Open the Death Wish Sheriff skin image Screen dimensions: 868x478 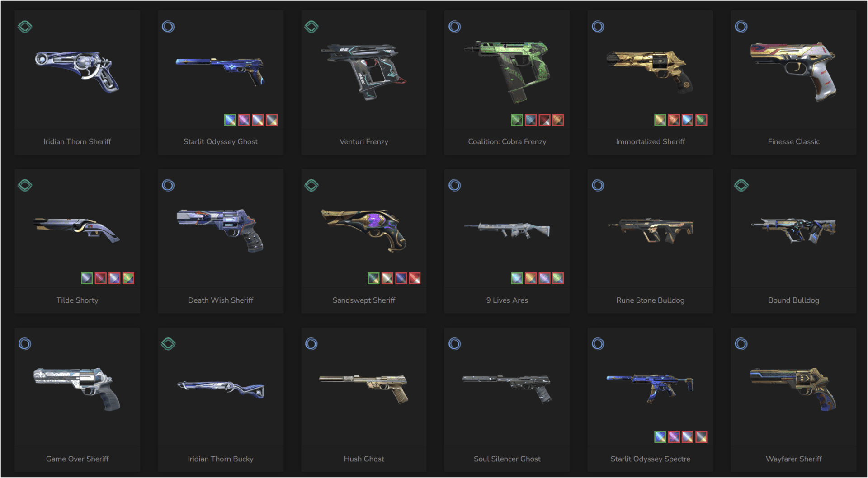point(221,230)
